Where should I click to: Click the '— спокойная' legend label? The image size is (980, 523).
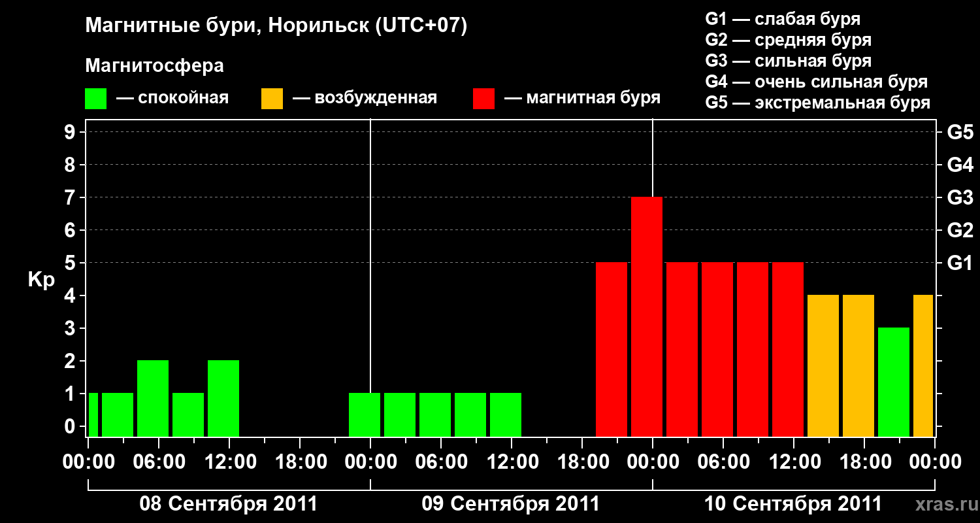(172, 98)
